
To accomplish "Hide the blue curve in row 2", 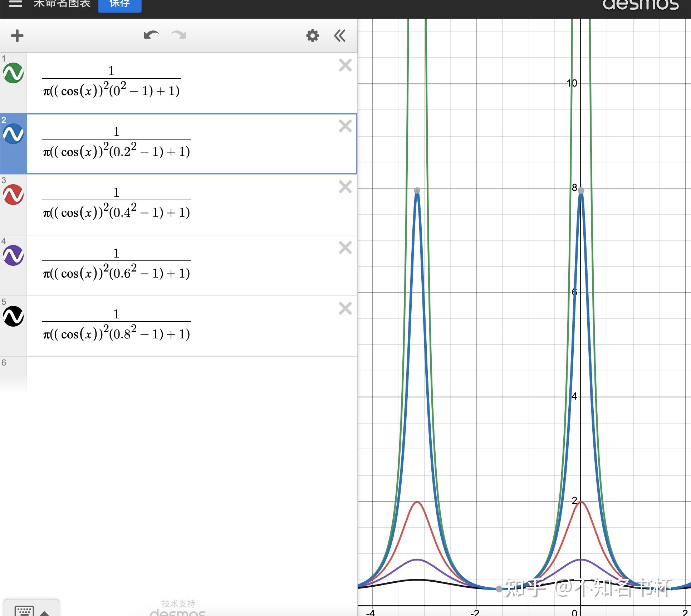I will point(13,134).
